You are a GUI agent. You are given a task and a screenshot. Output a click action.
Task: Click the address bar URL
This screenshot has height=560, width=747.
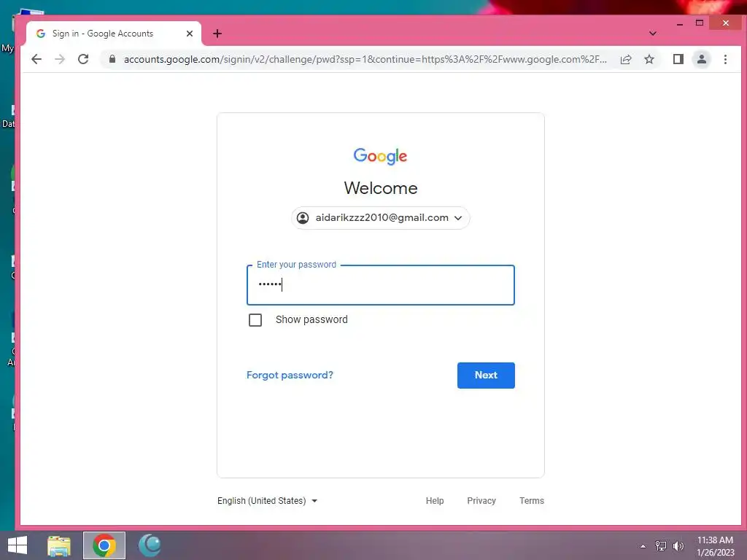click(x=365, y=59)
